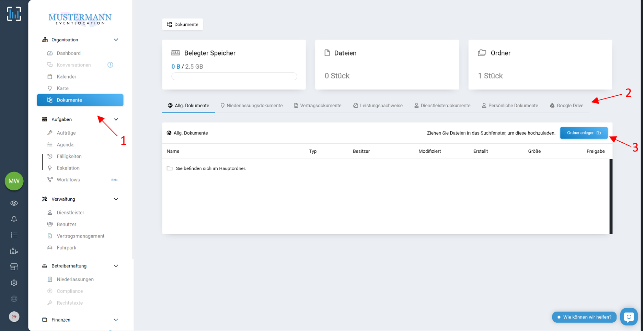Switch to the Alig. Dokumente tab
The height and width of the screenshot is (332, 644).
tap(188, 106)
